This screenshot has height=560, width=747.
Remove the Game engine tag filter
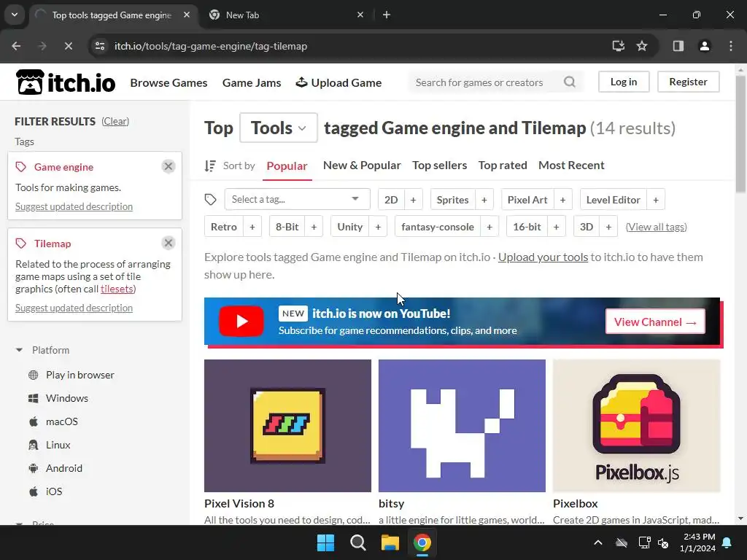(x=169, y=166)
